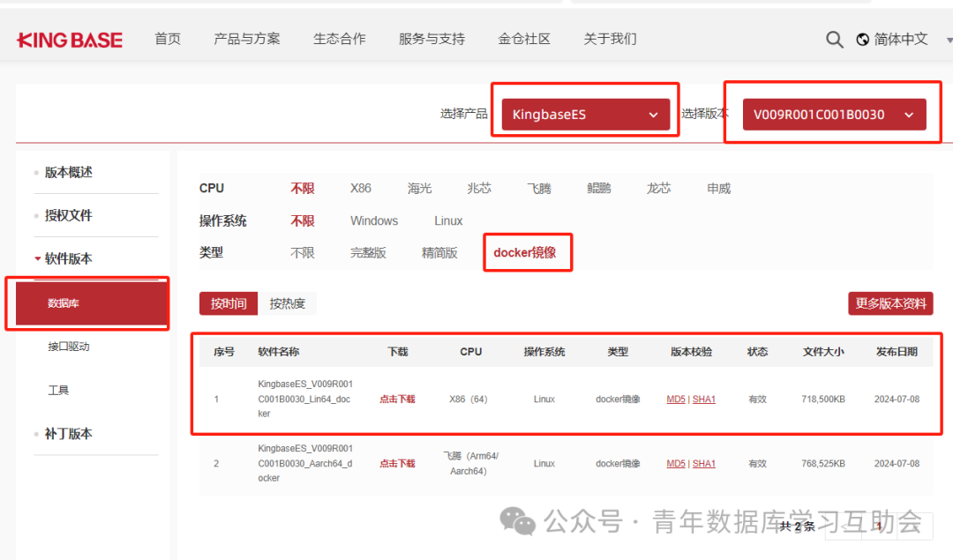The height and width of the screenshot is (560, 953).
Task: Click the 更多版本资料 button
Action: pyautogui.click(x=890, y=303)
